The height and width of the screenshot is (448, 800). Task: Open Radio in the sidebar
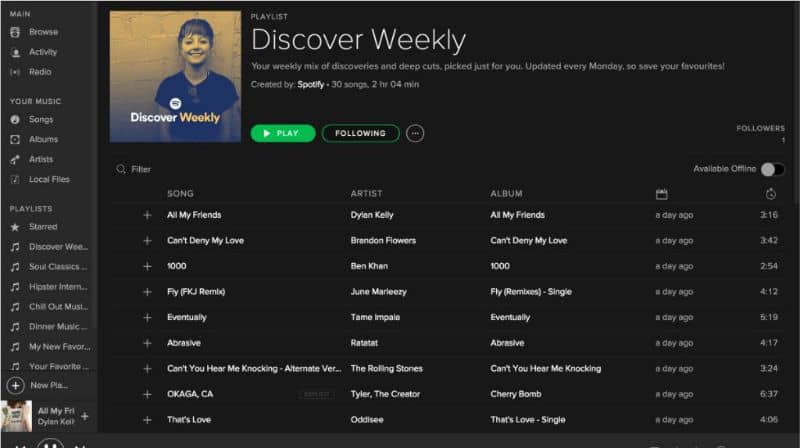point(40,72)
